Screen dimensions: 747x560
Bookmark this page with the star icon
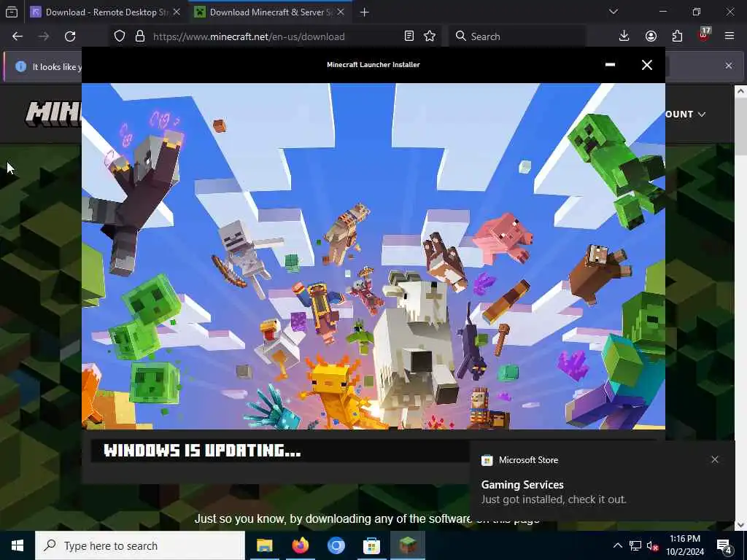(x=430, y=36)
